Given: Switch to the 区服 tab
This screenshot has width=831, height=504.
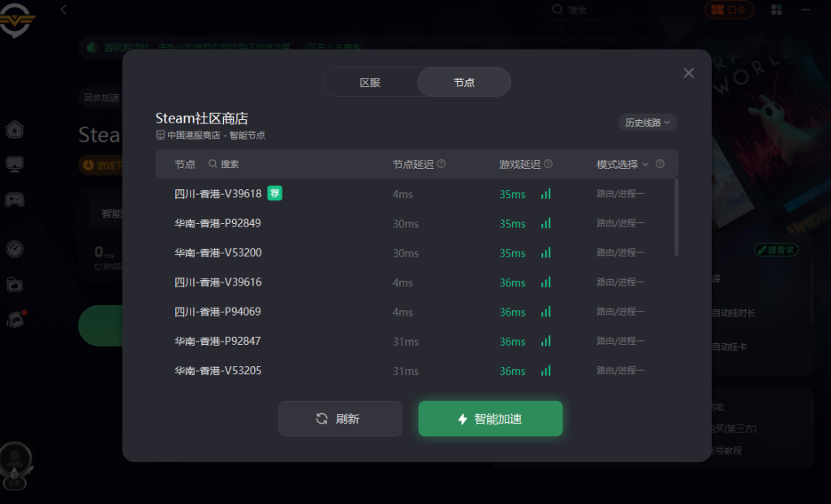Looking at the screenshot, I should point(370,82).
